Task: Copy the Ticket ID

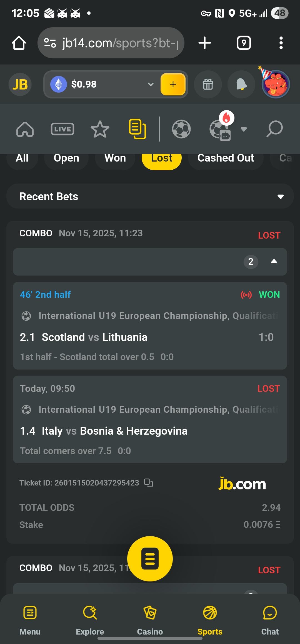Action: (149, 483)
